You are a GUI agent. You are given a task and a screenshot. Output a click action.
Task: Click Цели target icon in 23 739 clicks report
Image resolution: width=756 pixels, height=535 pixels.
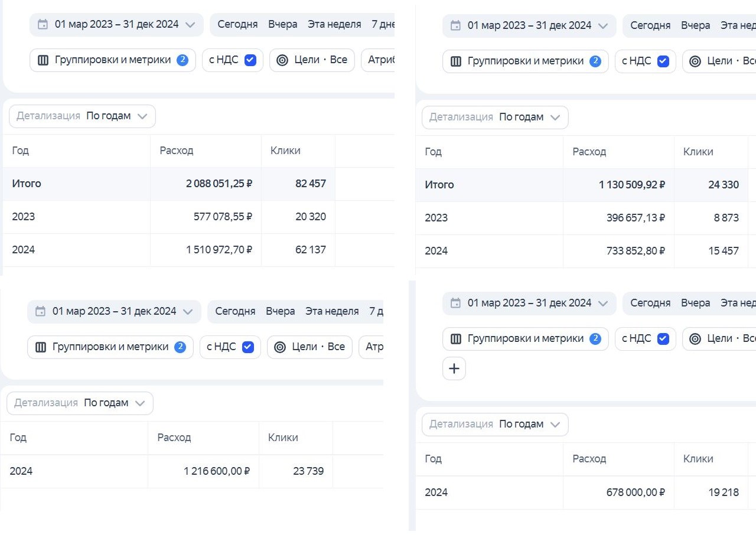280,347
